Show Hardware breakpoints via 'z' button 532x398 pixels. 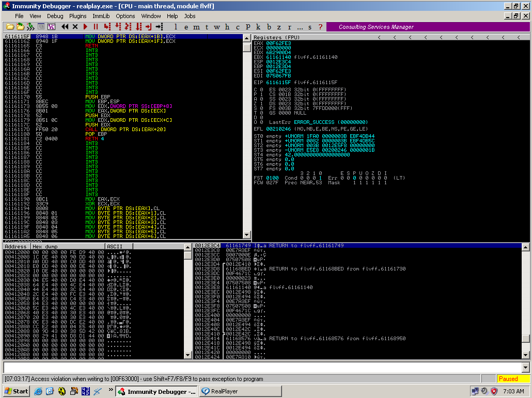[x=279, y=27]
